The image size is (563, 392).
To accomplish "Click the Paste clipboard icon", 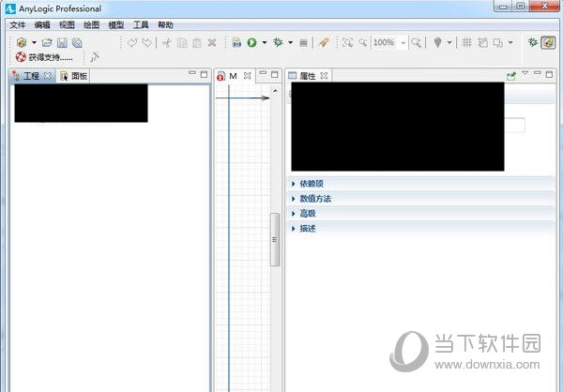I will (197, 43).
